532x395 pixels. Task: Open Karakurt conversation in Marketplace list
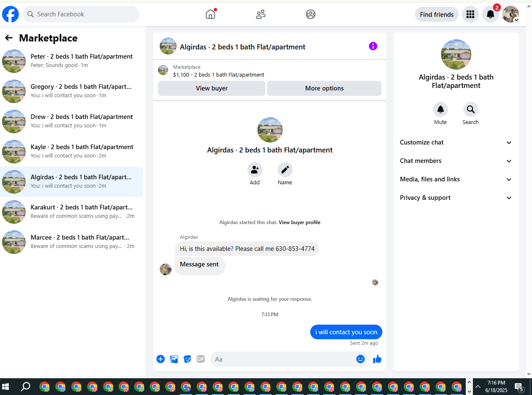pyautogui.click(x=71, y=212)
